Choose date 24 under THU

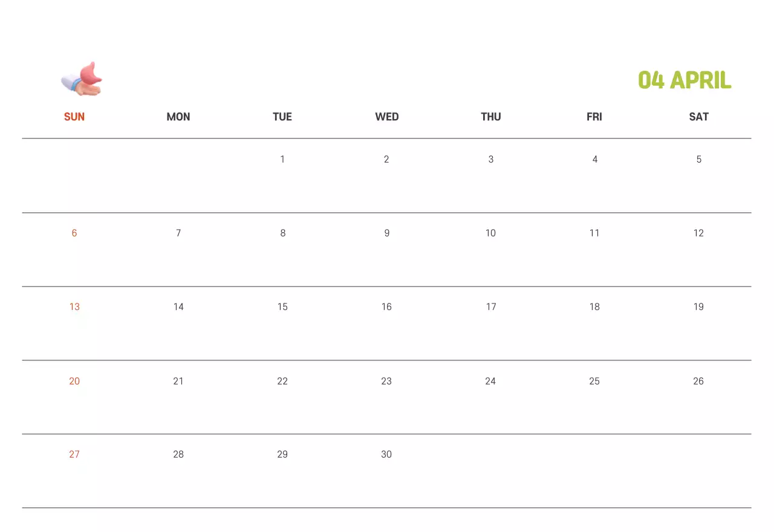tap(490, 381)
